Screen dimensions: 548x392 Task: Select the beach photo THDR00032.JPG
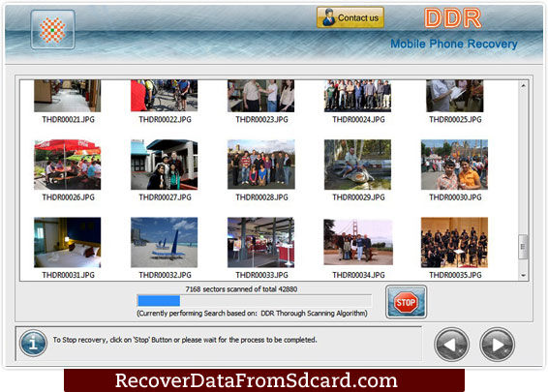165,243
